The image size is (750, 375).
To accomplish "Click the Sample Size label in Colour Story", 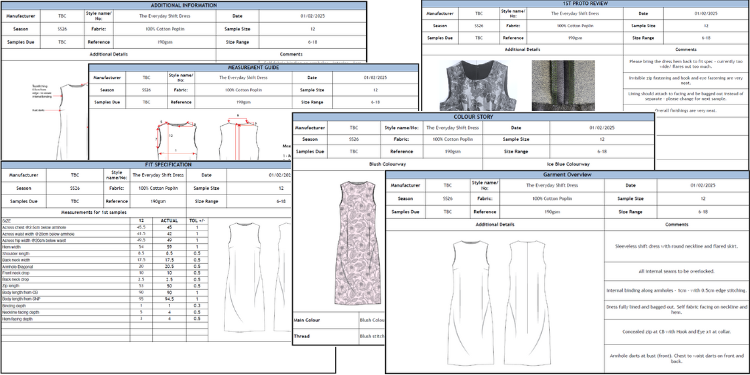I will click(x=516, y=140).
